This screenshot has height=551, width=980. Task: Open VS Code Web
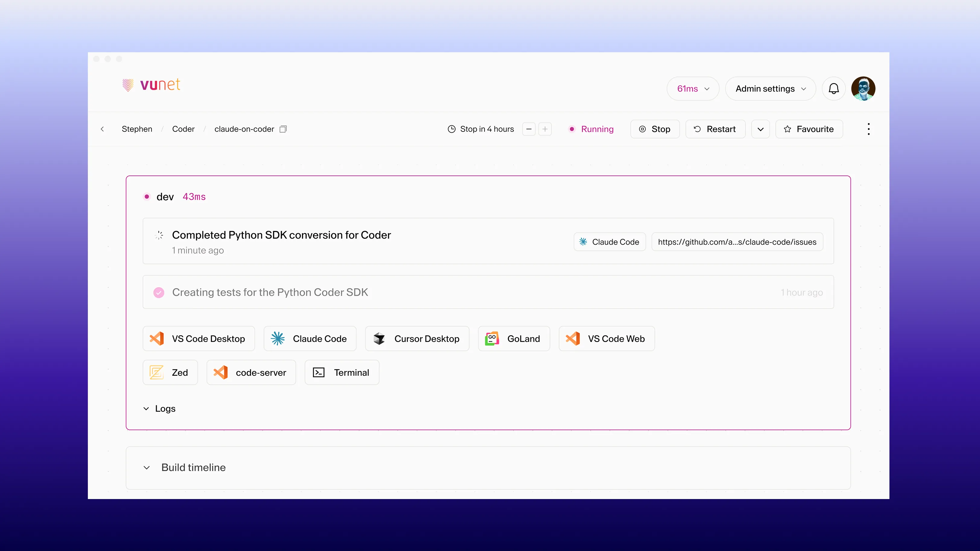click(x=607, y=339)
